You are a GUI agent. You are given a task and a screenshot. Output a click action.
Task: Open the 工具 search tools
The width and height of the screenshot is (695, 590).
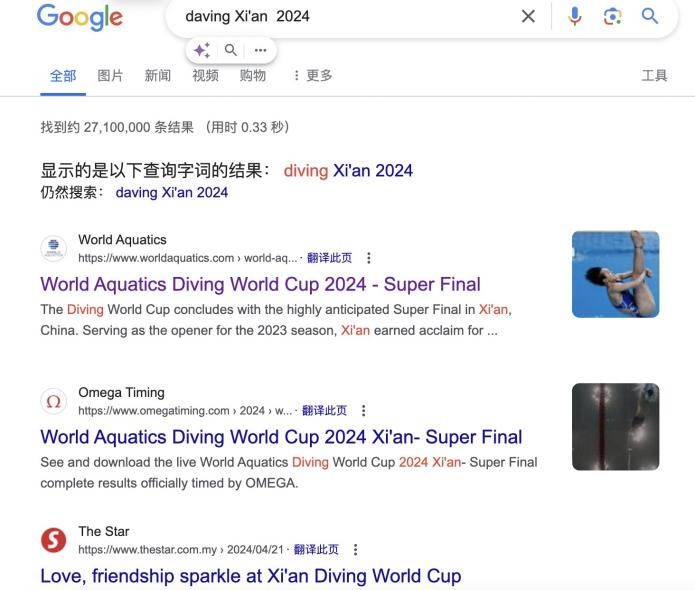click(654, 75)
